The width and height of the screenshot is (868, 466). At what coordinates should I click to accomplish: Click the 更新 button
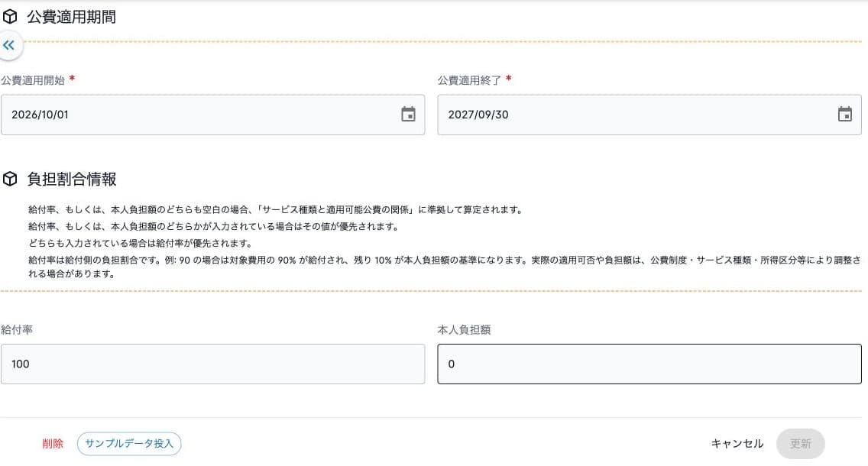point(801,443)
